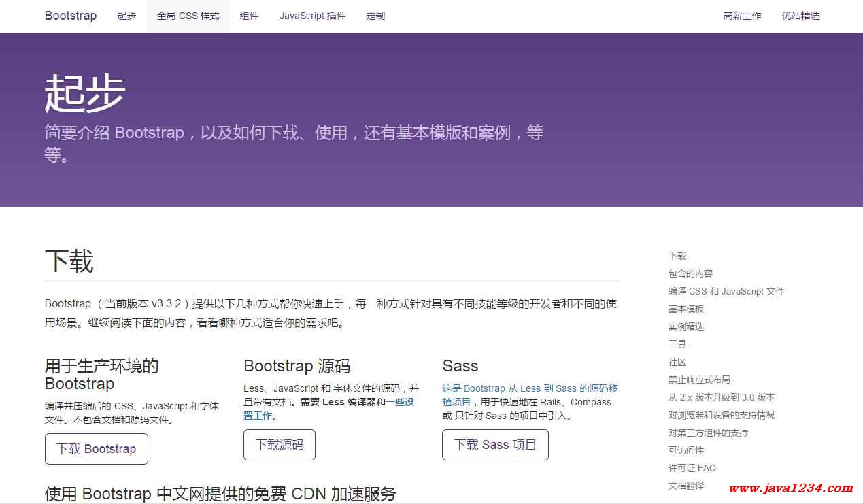The width and height of the screenshot is (863, 504).
Task: Open the 高薪工作 link in navbar
Action: point(743,16)
